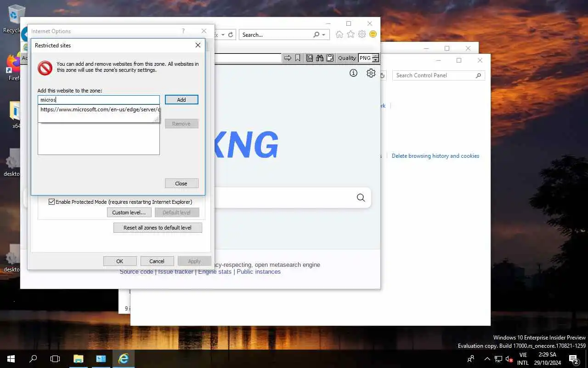Toggle the Enable Protected Mode checkbox
This screenshot has width=588, height=368.
pos(52,201)
